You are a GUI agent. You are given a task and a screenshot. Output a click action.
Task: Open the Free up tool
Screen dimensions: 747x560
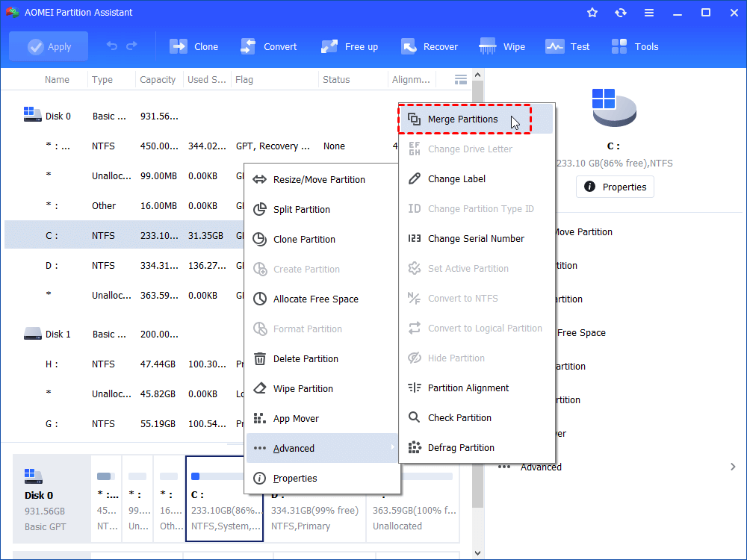point(349,46)
